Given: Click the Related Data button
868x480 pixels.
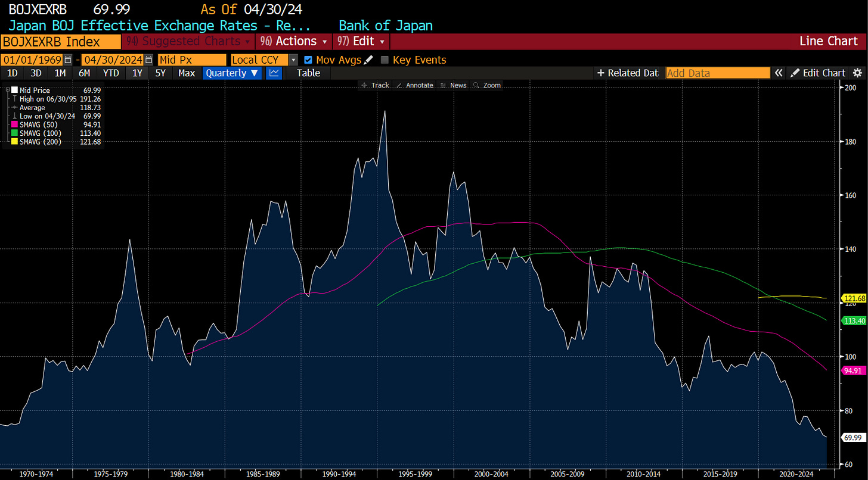Looking at the screenshot, I should tap(628, 73).
